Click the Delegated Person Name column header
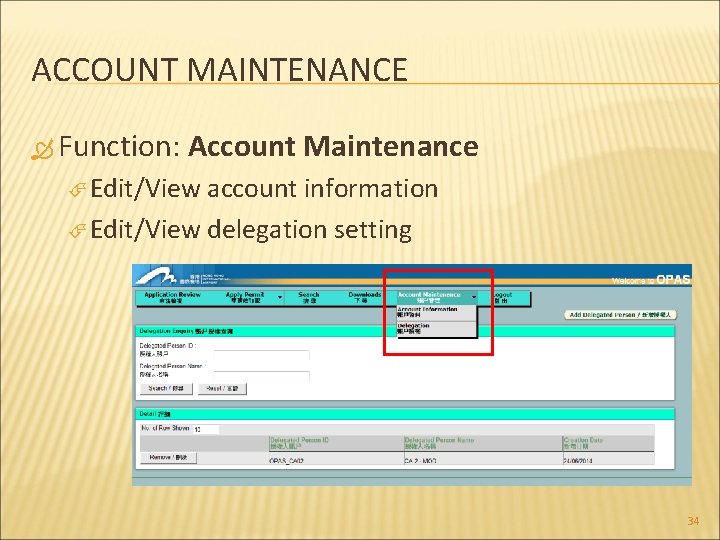The height and width of the screenshot is (540, 720). point(483,443)
